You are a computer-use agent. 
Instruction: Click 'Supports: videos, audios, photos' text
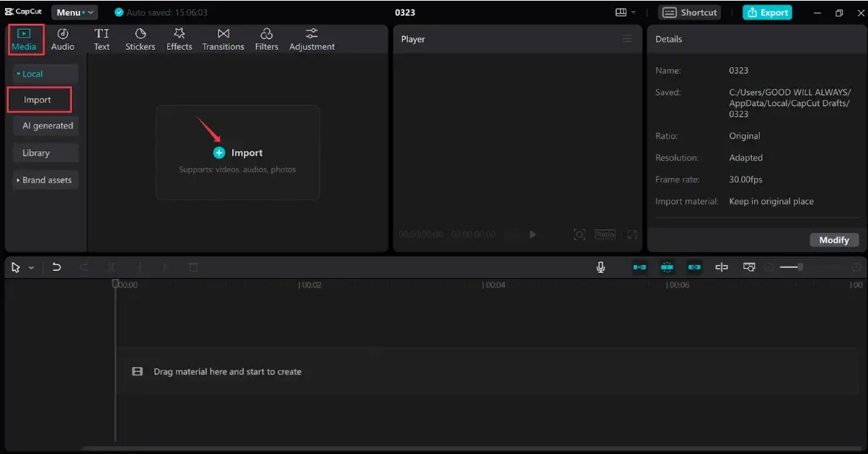238,170
